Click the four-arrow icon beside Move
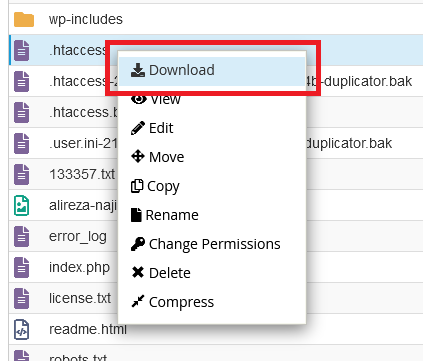The width and height of the screenshot is (423, 361). pos(138,156)
